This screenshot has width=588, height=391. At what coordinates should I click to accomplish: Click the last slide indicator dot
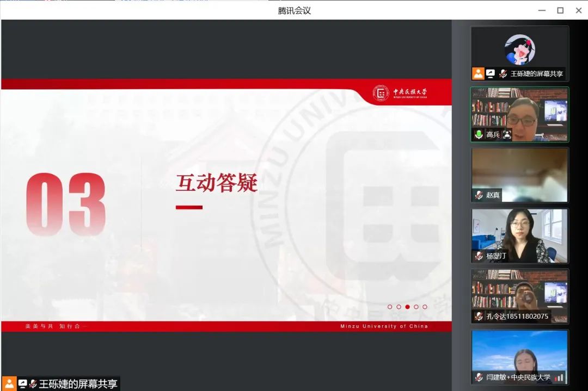click(x=425, y=307)
